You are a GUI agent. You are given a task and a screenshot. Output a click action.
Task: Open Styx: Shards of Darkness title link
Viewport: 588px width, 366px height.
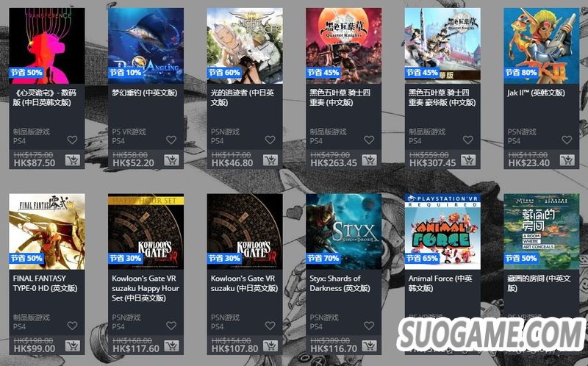click(x=340, y=283)
